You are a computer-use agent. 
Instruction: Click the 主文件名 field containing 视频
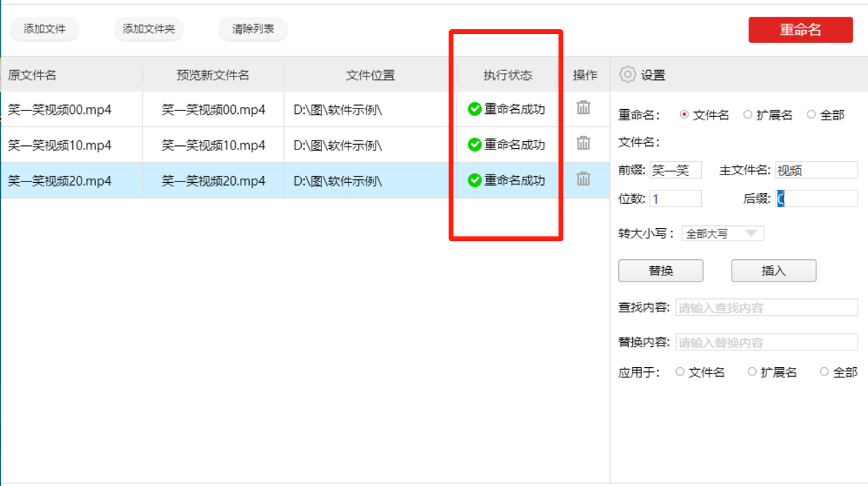816,170
